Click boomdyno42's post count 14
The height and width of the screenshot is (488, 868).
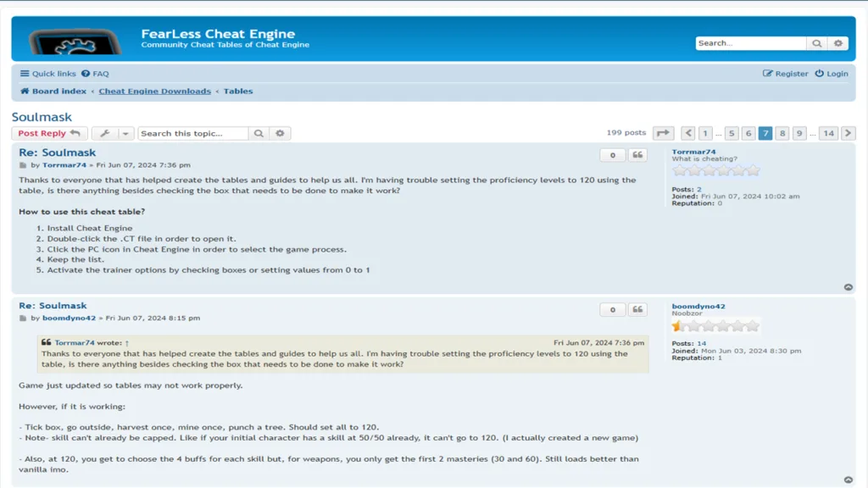[x=701, y=344]
